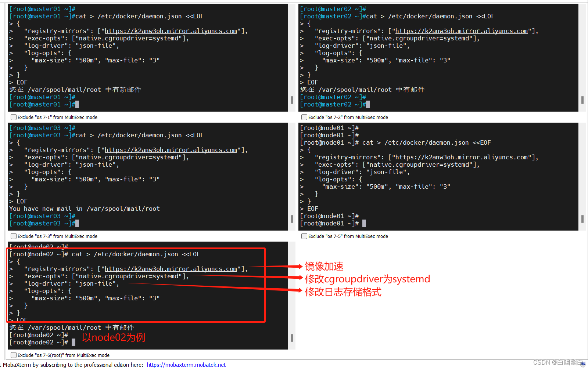Click the "log-driver" line in master02 terminal
Screen dimensions: 588x369
(x=355, y=46)
